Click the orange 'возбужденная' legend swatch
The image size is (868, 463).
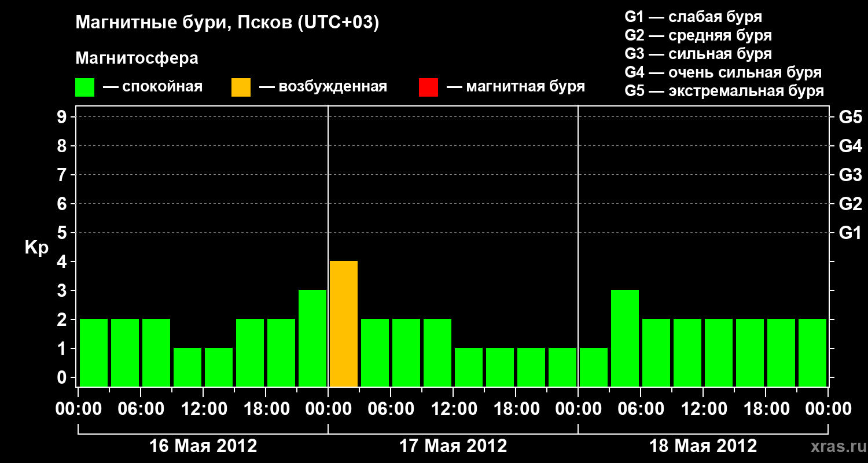[x=241, y=87]
